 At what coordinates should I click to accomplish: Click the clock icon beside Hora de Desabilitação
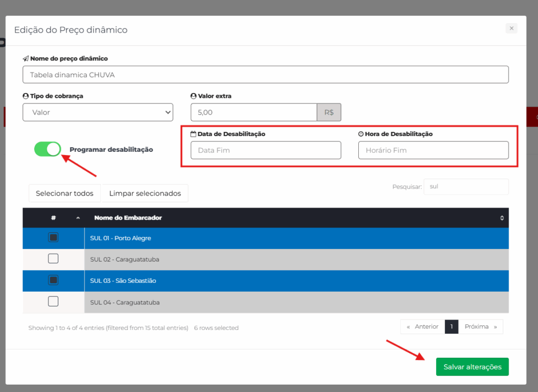pos(361,134)
